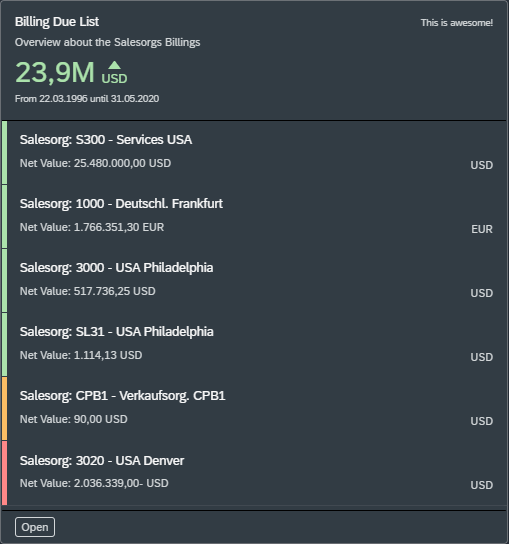Select Salesorg 3000 - USA Philadelphia item
Viewport: 509px width, 544px height.
click(x=254, y=281)
